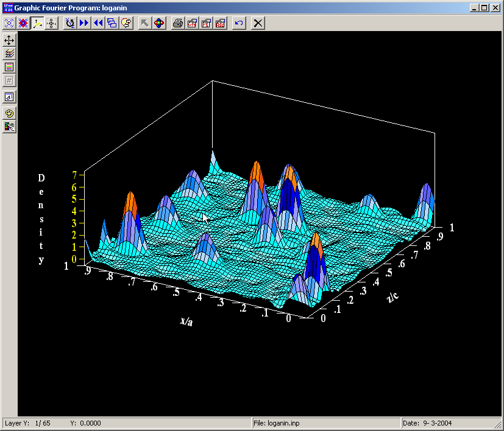The image size is (504, 431).
Task: Open the RGB color circles tool
Action: [158, 23]
